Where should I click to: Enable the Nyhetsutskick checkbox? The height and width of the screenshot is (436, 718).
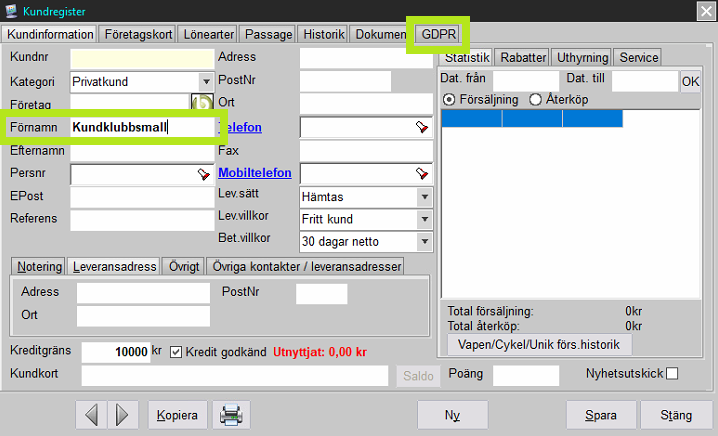click(x=672, y=374)
